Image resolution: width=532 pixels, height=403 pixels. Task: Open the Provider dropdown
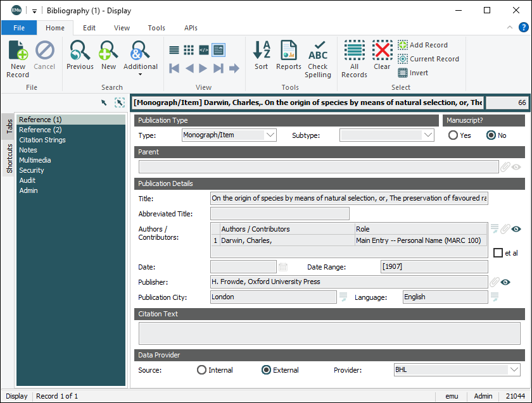tap(514, 370)
